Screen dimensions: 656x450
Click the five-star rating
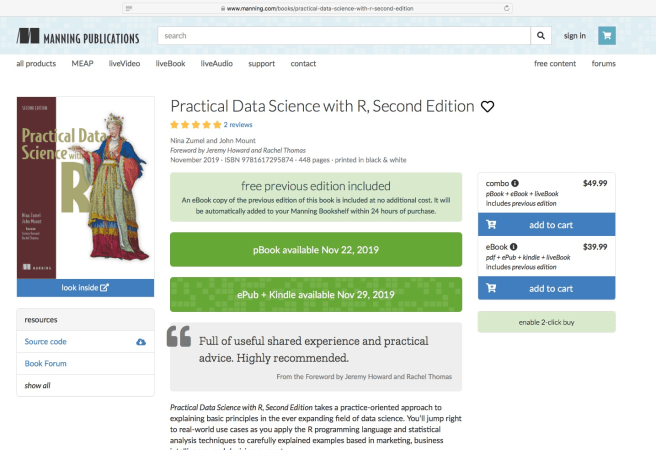tap(196, 125)
